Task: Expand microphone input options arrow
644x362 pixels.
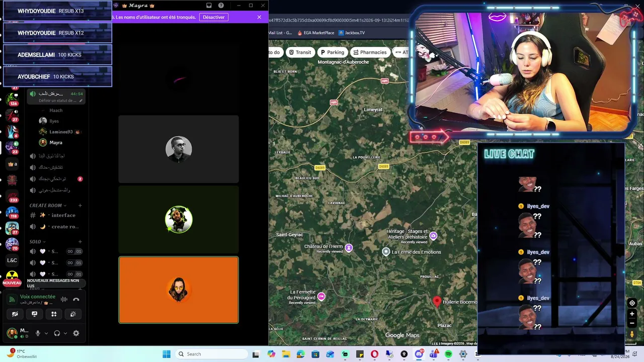Action: pos(46,333)
